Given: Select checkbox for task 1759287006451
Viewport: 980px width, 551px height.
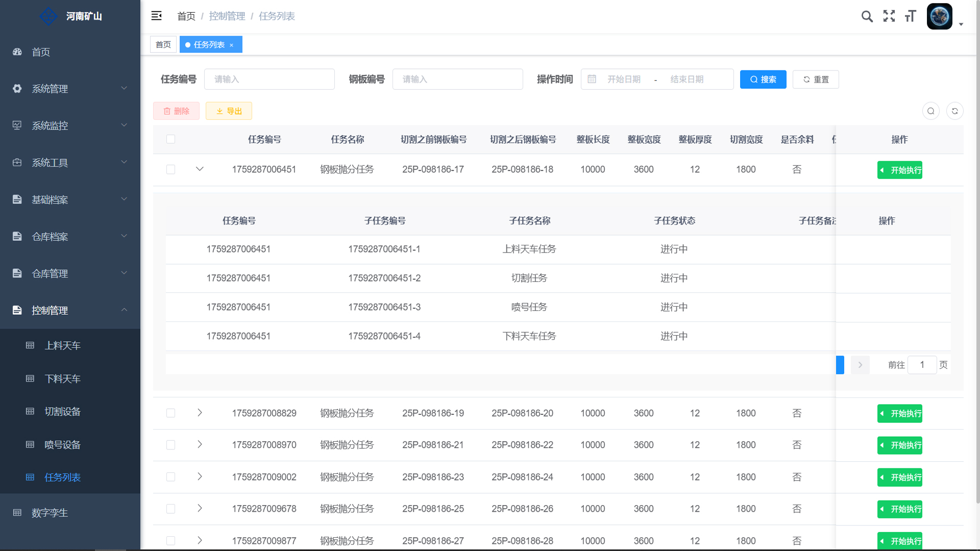Looking at the screenshot, I should [170, 169].
